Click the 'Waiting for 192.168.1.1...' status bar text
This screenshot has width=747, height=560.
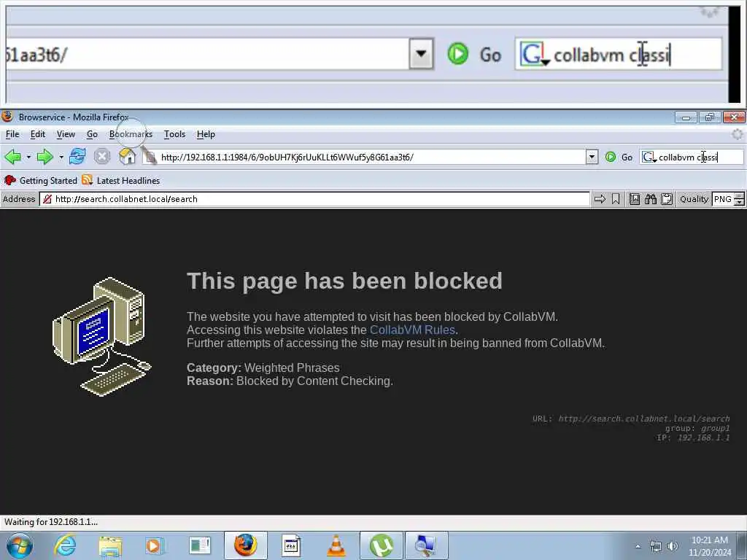click(x=51, y=522)
